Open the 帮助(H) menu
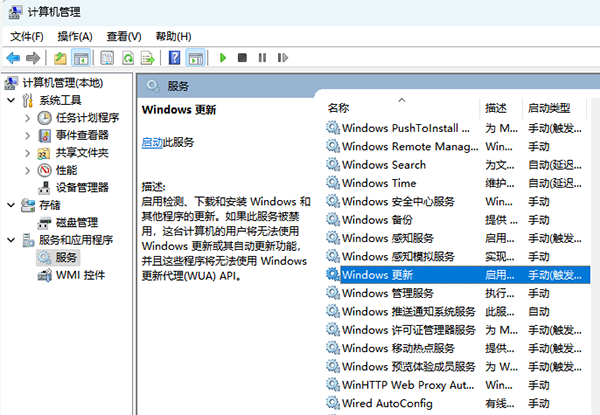The image size is (600, 415). (x=173, y=37)
